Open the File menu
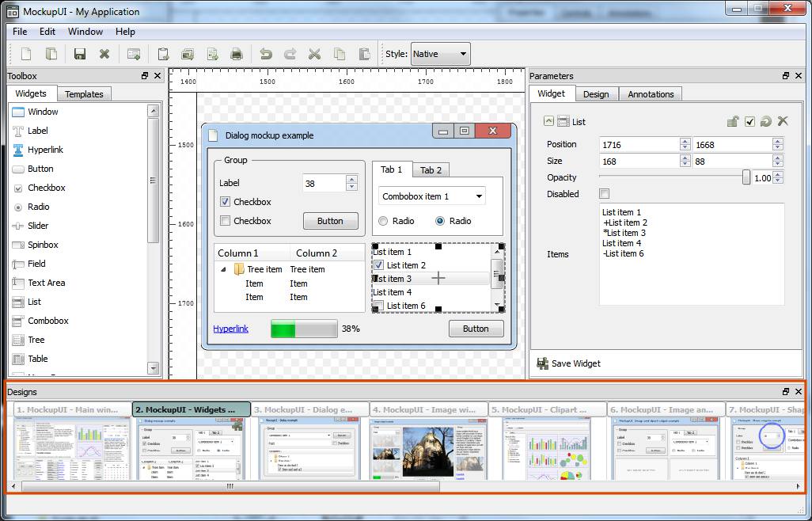The width and height of the screenshot is (812, 521). tap(20, 32)
